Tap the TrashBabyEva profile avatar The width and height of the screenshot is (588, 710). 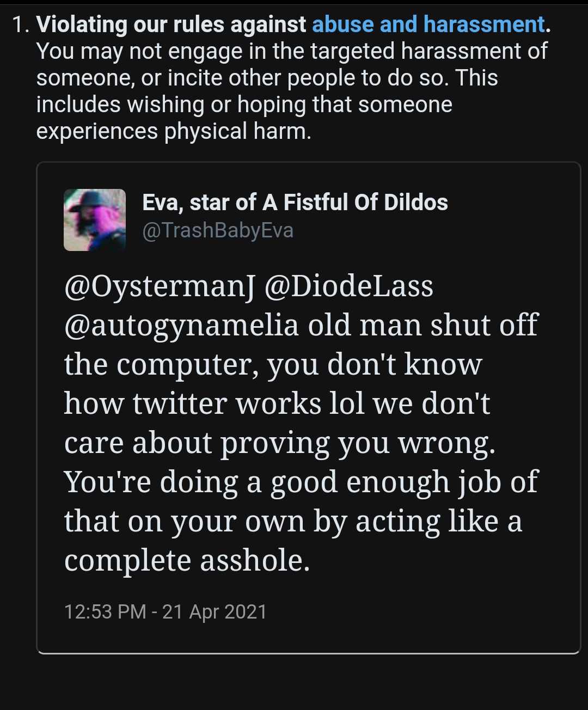click(x=95, y=220)
